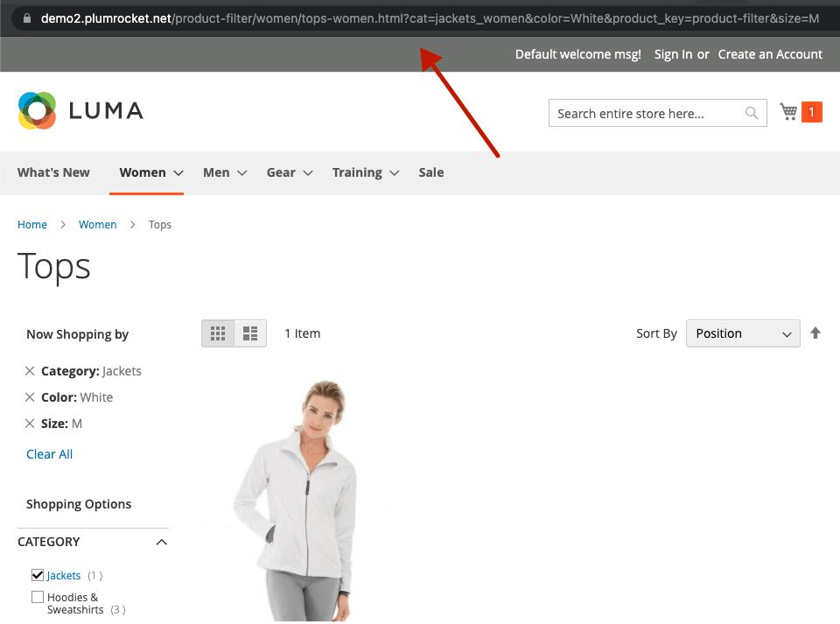
Task: Uncheck the Jackets category checkbox
Action: coord(38,575)
